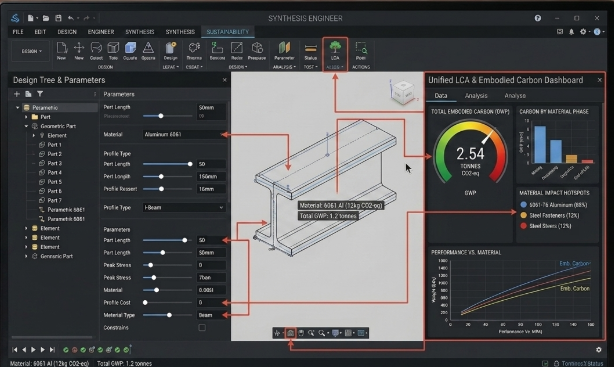
Task: Click the pan hand icon in viewport toolbar
Action: tap(301, 333)
